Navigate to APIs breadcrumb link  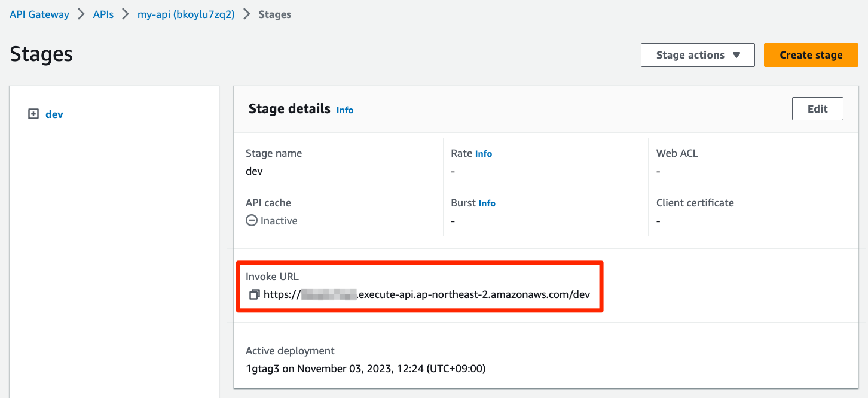tap(103, 14)
